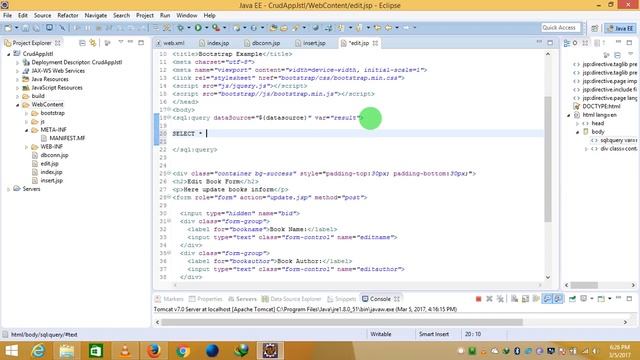This screenshot has height=360, width=640.
Task: Switch to the index.jsp editor tab
Action: coord(218,43)
